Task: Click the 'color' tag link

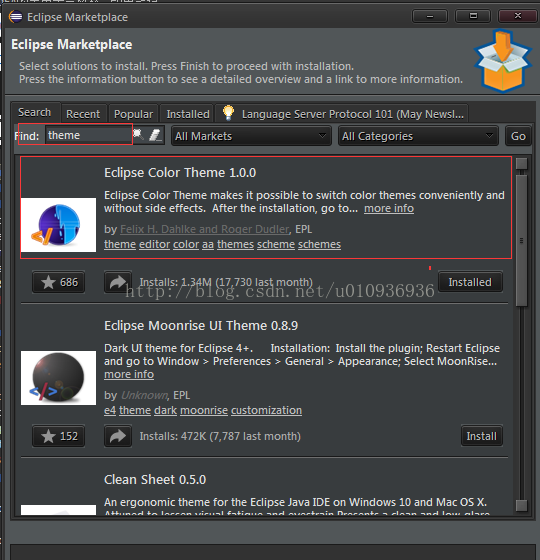Action: (x=186, y=244)
